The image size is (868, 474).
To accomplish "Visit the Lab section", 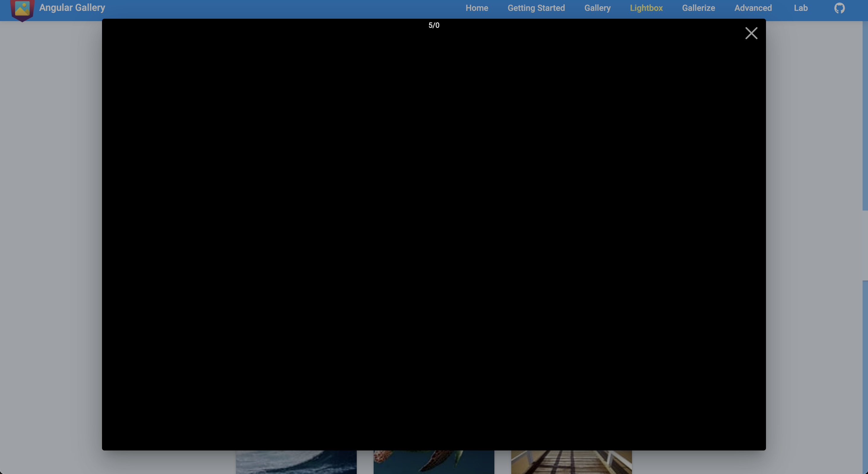I will [x=801, y=8].
